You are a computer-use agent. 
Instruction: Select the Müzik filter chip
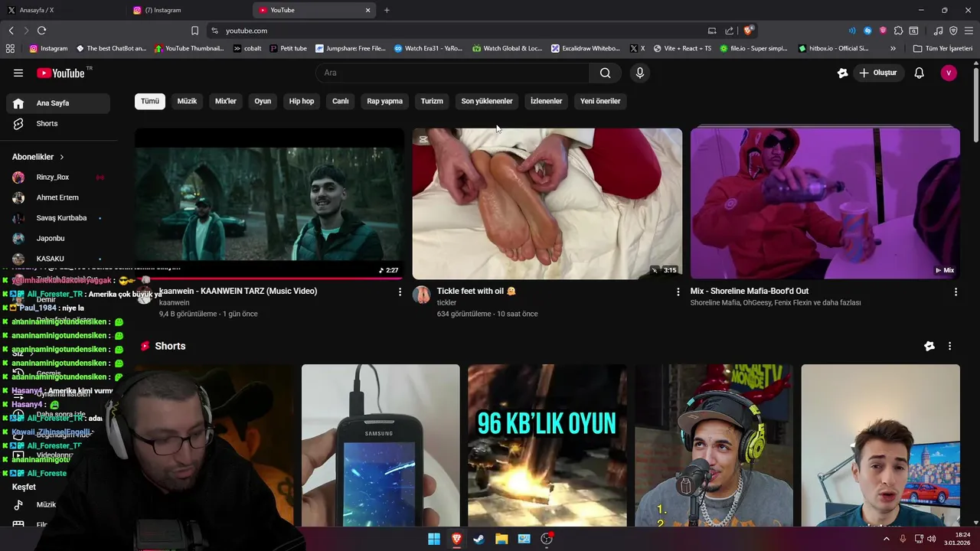[x=187, y=101]
